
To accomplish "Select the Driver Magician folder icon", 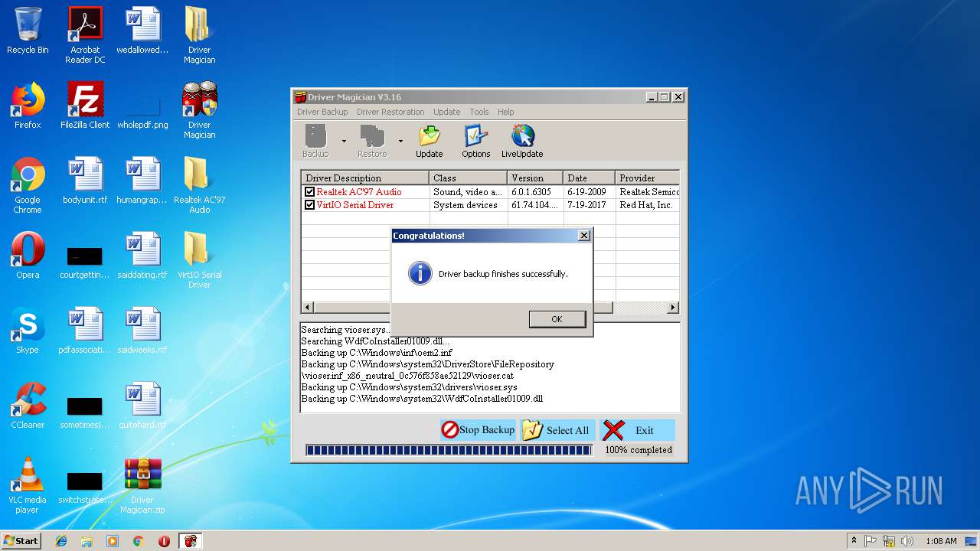I will point(199,35).
